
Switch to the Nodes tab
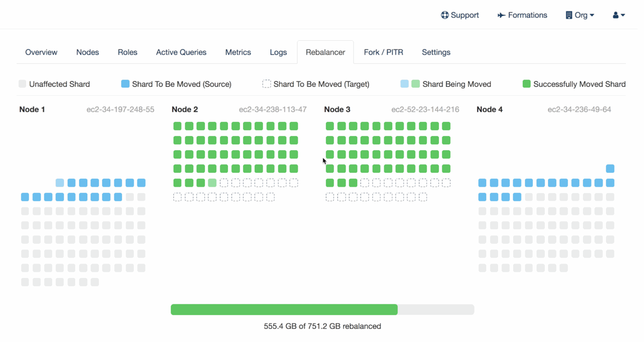87,52
